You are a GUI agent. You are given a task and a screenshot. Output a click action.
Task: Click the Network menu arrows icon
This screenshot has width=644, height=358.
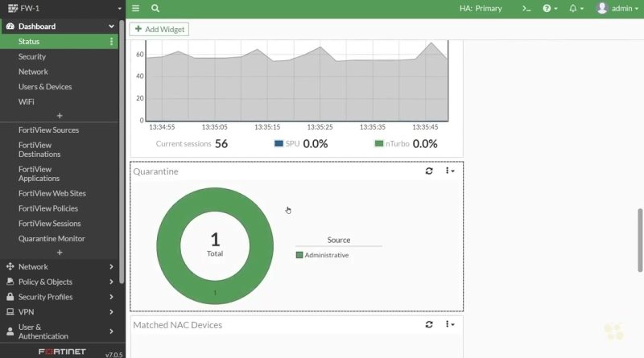[x=10, y=267]
